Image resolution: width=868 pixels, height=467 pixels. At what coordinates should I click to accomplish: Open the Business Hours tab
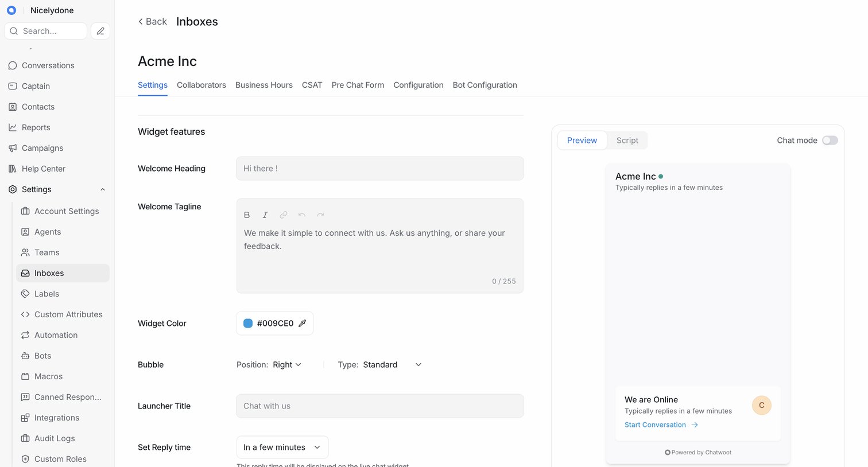pyautogui.click(x=264, y=85)
